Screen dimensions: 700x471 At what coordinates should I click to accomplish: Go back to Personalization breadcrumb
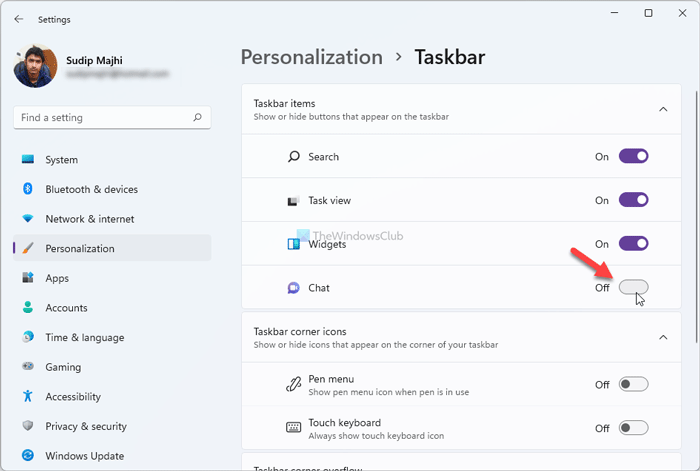311,57
